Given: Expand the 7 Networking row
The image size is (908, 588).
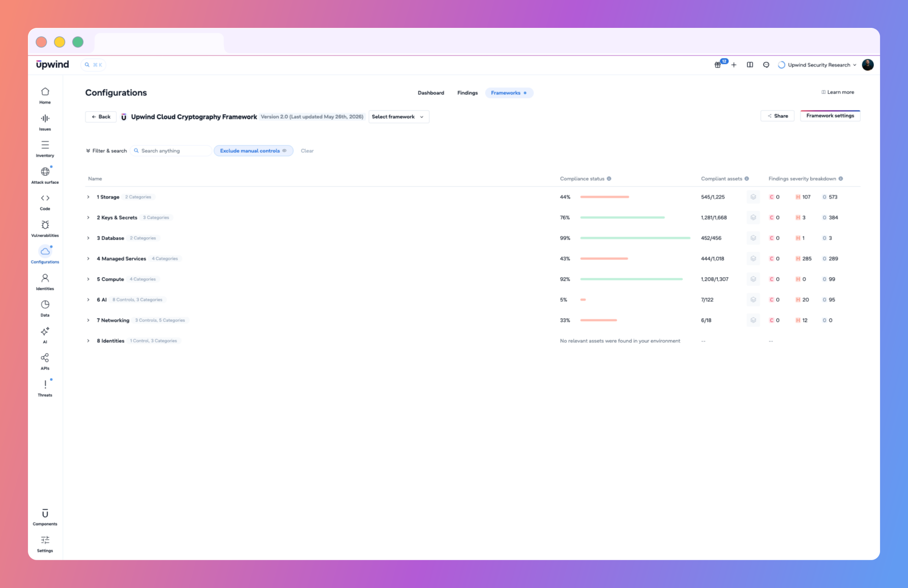Looking at the screenshot, I should tap(88, 321).
